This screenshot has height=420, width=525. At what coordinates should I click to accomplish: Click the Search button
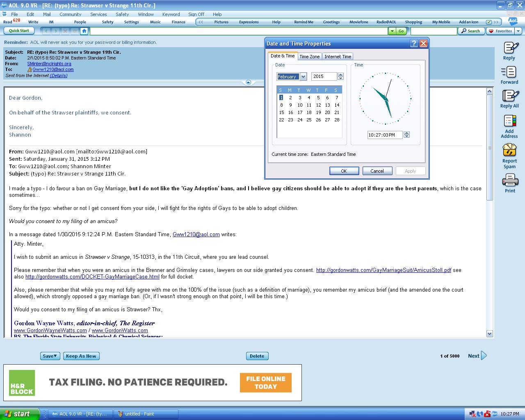(471, 31)
